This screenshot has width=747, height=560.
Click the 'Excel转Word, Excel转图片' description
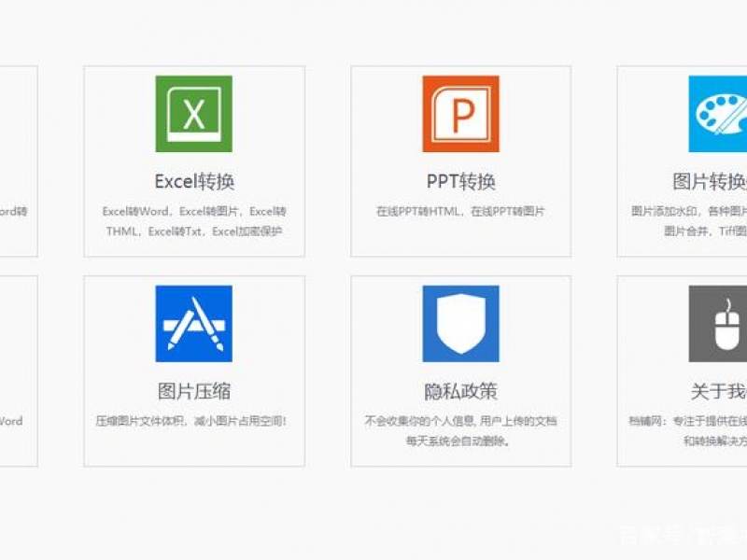point(194,211)
